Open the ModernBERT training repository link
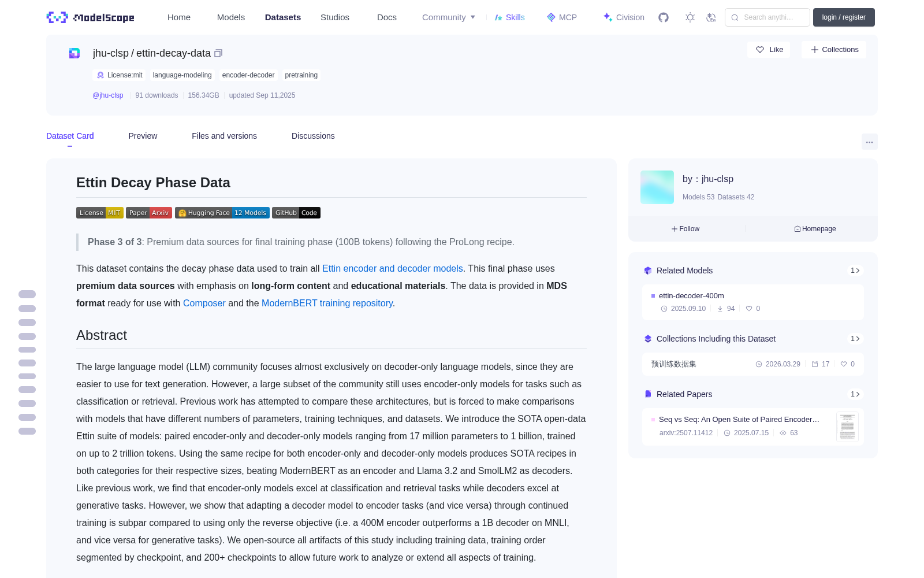Screen dimensions: 924x578 click(x=327, y=303)
